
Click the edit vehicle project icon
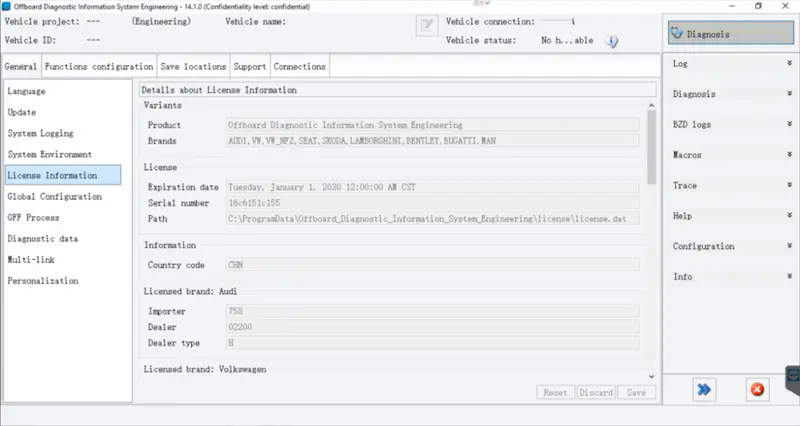point(427,25)
